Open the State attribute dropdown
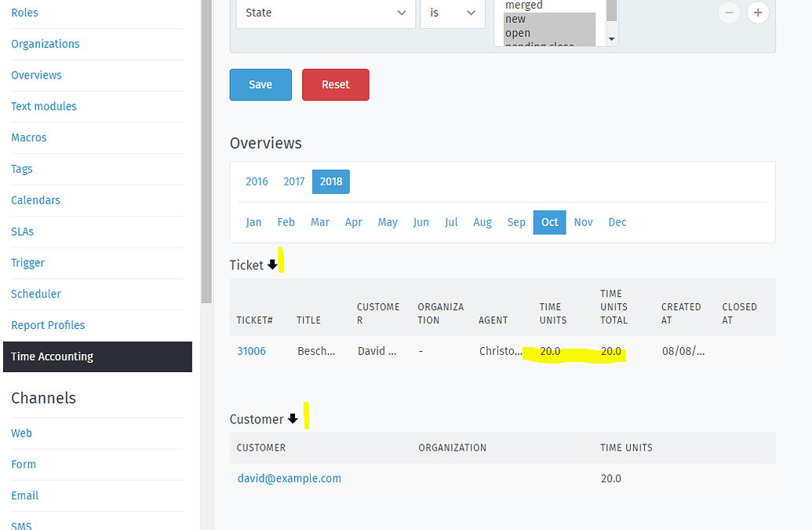This screenshot has height=530, width=812. (x=325, y=13)
